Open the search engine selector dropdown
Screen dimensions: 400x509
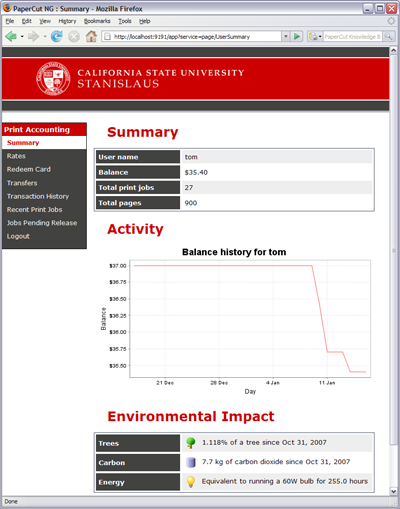(315, 36)
